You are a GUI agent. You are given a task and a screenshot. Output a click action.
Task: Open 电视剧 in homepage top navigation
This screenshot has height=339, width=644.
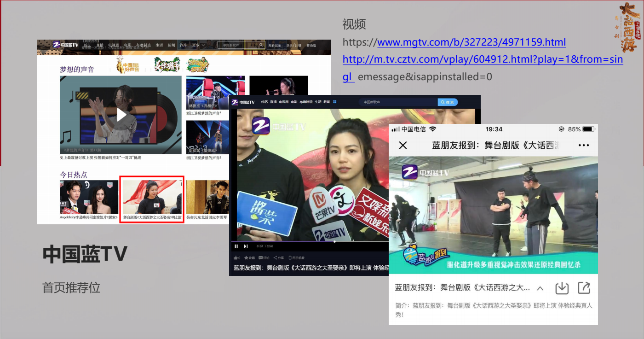point(114,45)
